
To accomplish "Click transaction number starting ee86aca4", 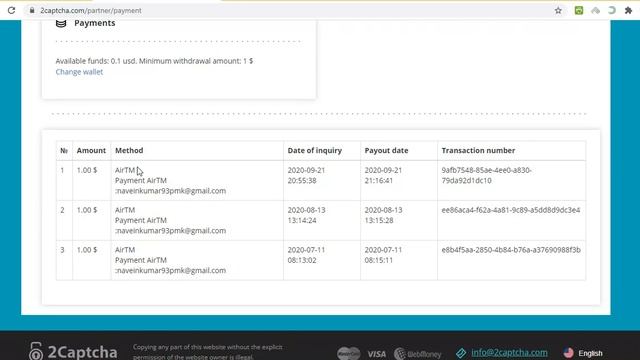I will [x=511, y=210].
